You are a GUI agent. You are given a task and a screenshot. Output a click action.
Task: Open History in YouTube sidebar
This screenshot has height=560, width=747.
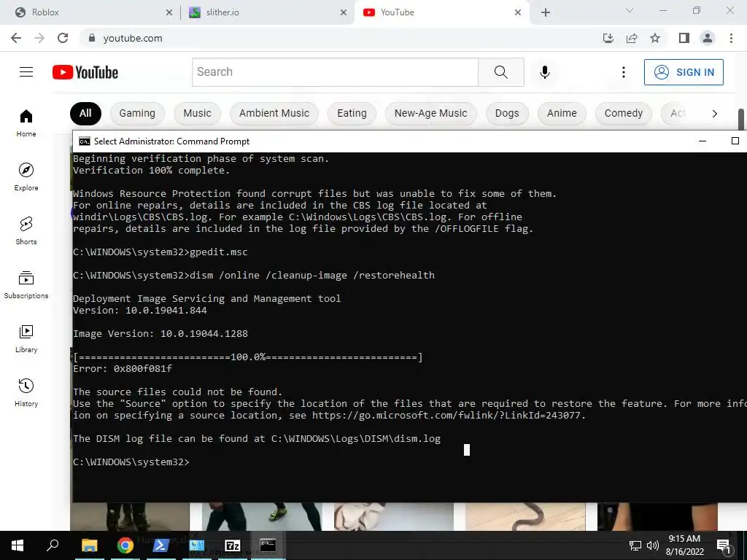coord(26,392)
